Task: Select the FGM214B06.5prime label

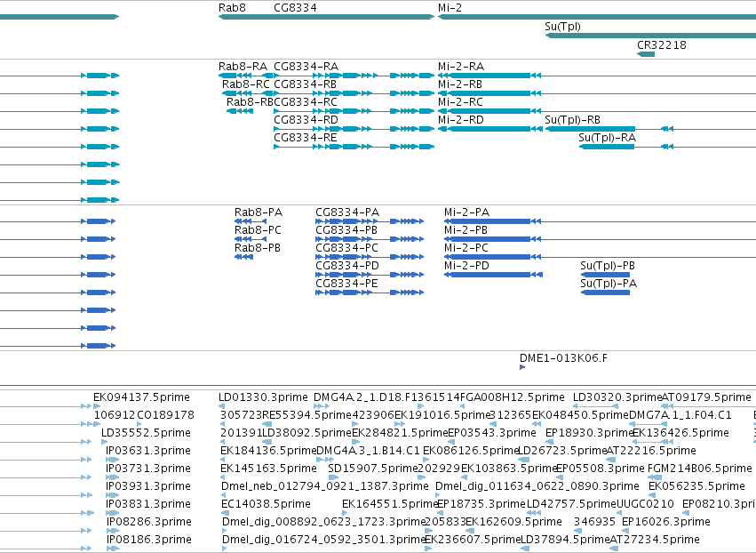Action: pos(700,469)
